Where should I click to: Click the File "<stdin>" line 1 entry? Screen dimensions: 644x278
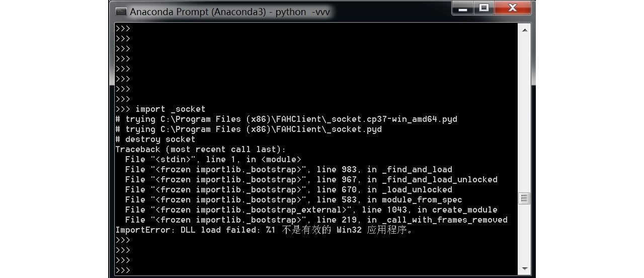213,159
